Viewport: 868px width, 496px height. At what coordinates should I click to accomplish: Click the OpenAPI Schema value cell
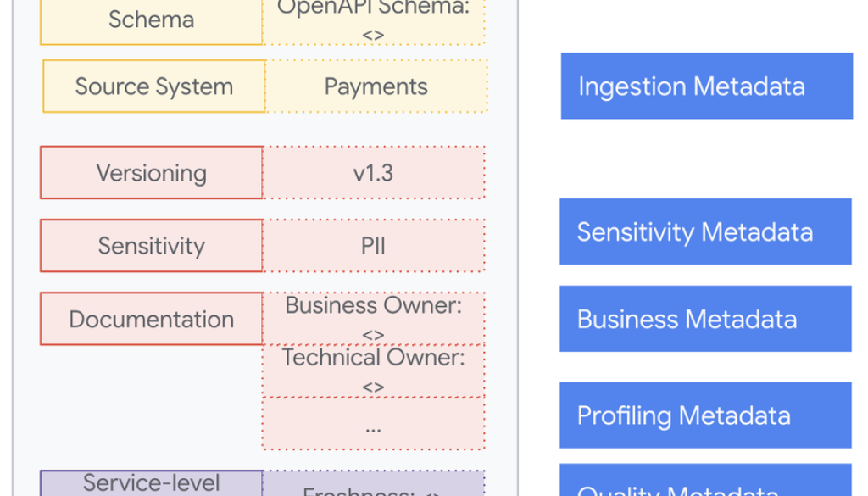(x=374, y=10)
